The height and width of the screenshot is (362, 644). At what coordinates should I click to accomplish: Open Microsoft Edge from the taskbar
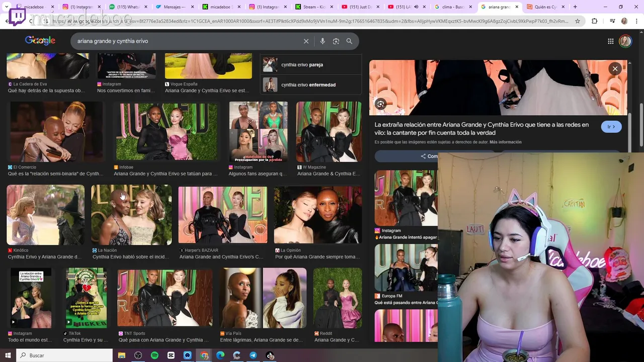(220, 355)
